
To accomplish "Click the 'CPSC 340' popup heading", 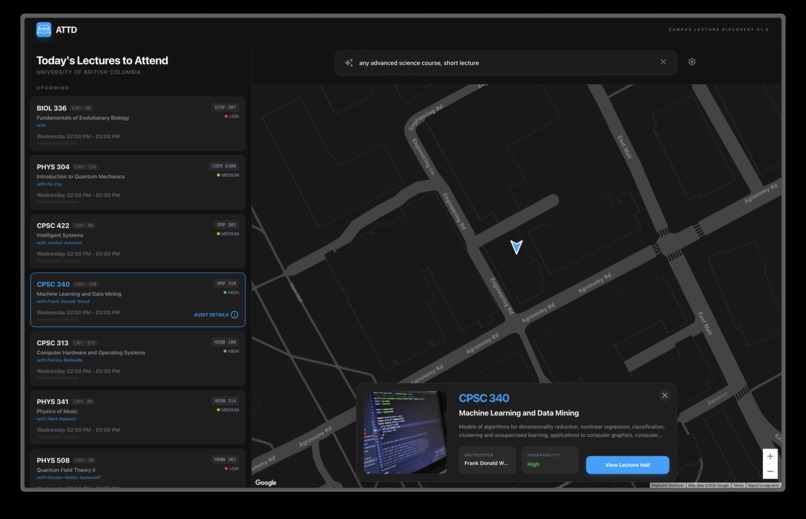I will (484, 398).
